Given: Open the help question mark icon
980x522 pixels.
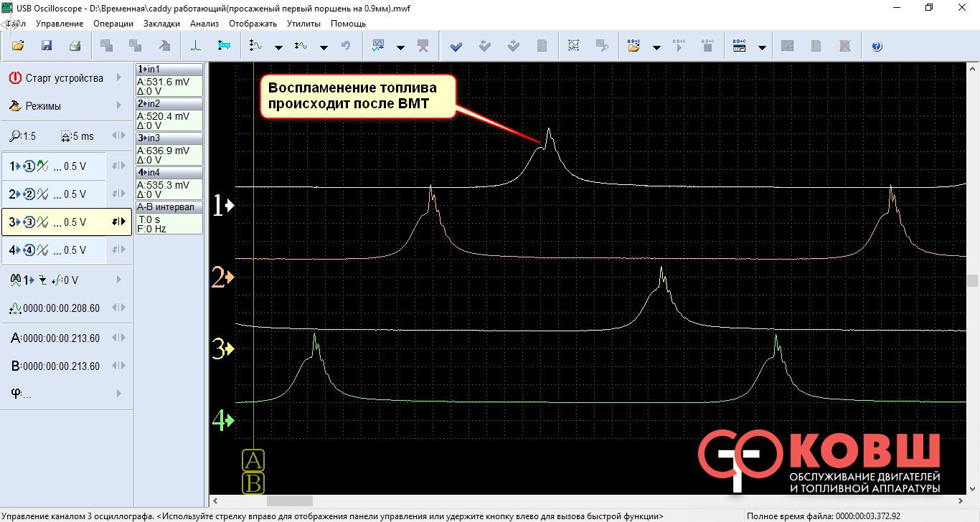Looking at the screenshot, I should 877,46.
